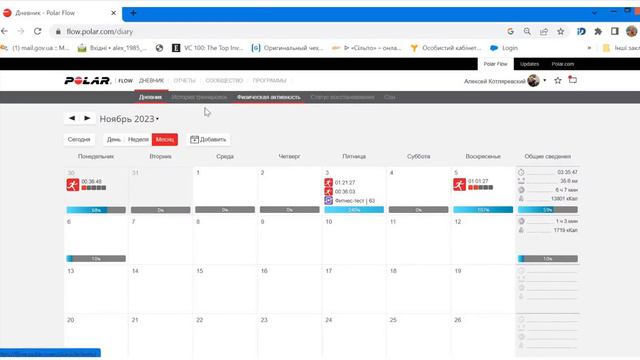Reload the page in Chrome
Screen dimensions: 640x360
tap(38, 31)
